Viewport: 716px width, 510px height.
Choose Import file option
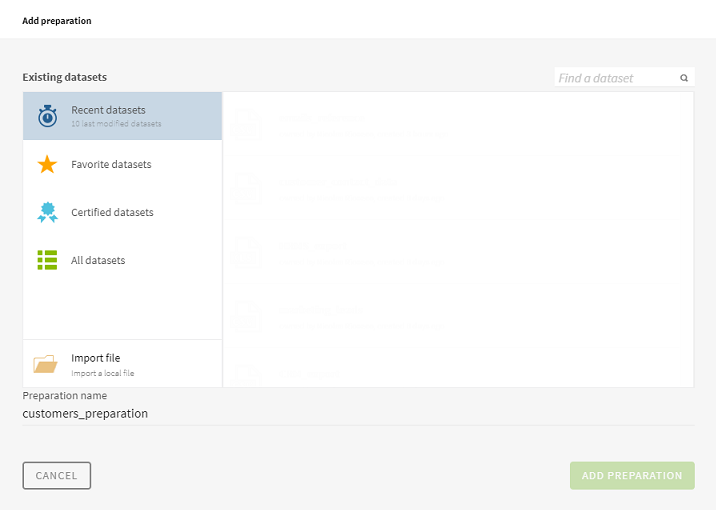122,364
